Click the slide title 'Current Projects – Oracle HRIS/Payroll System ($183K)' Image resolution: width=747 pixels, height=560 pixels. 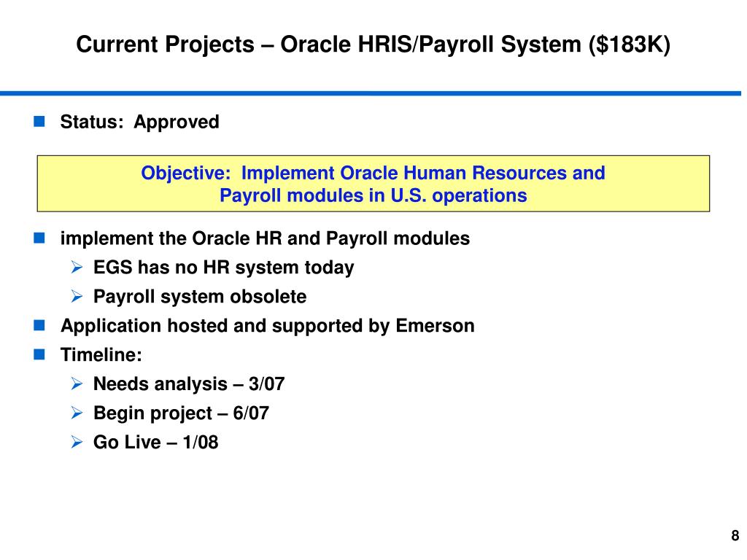[373, 44]
